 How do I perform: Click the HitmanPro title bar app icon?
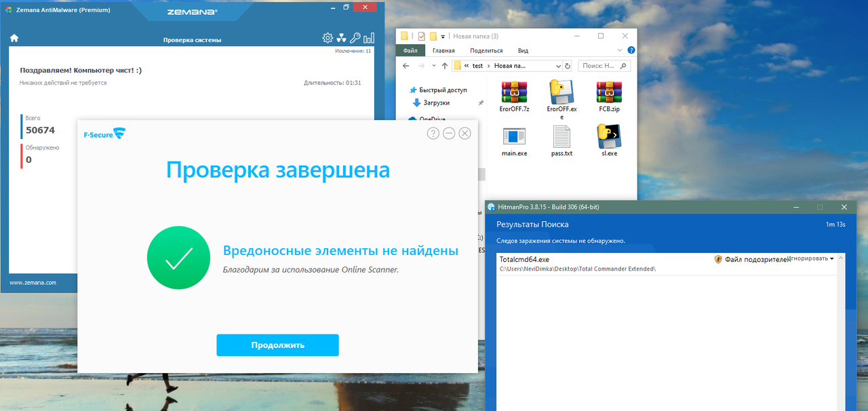pos(491,207)
